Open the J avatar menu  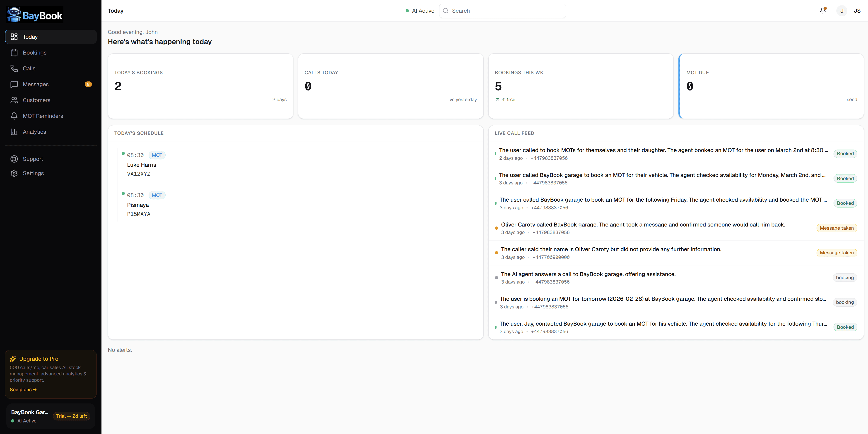[841, 10]
